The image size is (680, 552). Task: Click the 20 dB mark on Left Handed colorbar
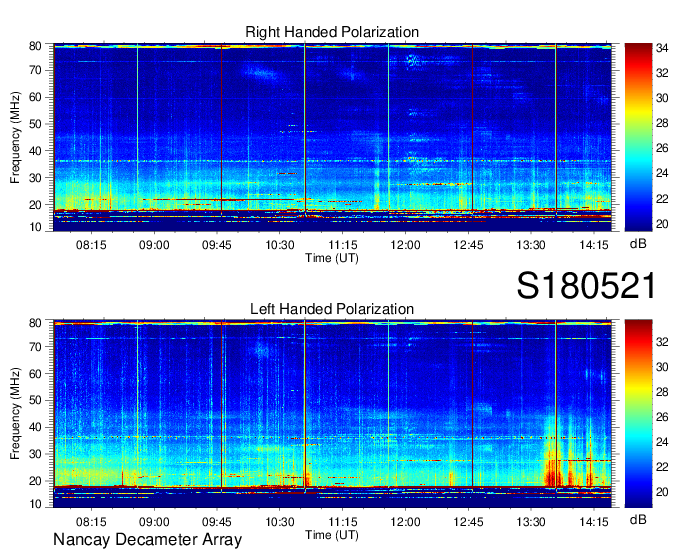(662, 492)
